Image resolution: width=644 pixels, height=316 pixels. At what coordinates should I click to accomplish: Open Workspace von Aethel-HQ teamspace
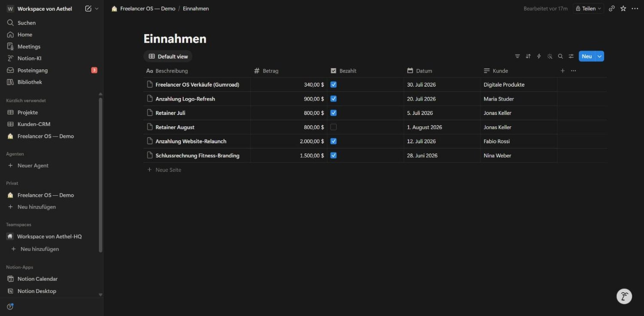click(x=52, y=237)
